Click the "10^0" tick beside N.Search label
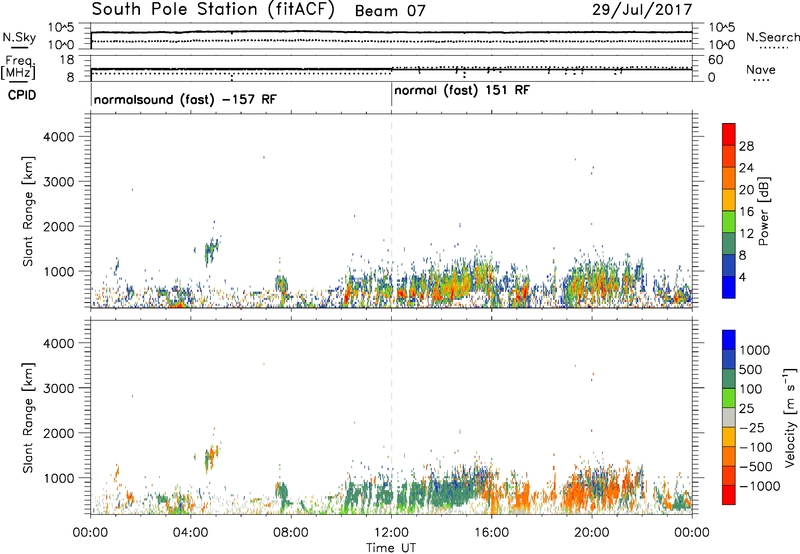Image resolution: width=800 pixels, height=554 pixels. pyautogui.click(x=721, y=45)
